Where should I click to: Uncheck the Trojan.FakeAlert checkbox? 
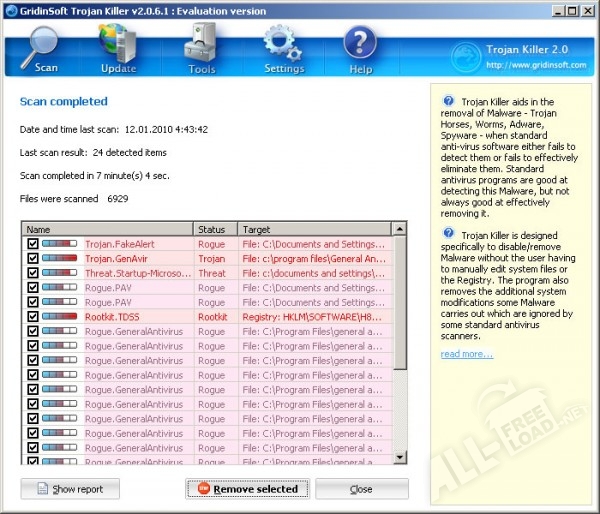(x=33, y=244)
